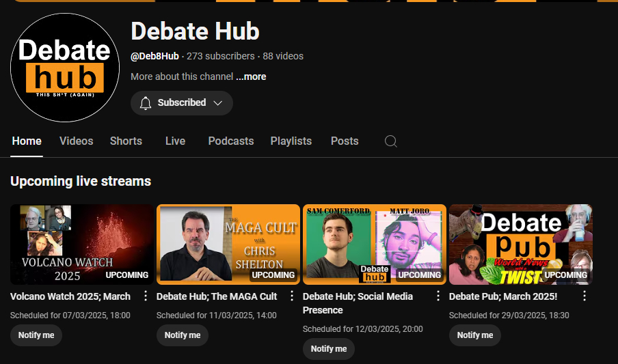Open options menu for Volcano Watch 2025 video
618x364 pixels.
pos(145,296)
